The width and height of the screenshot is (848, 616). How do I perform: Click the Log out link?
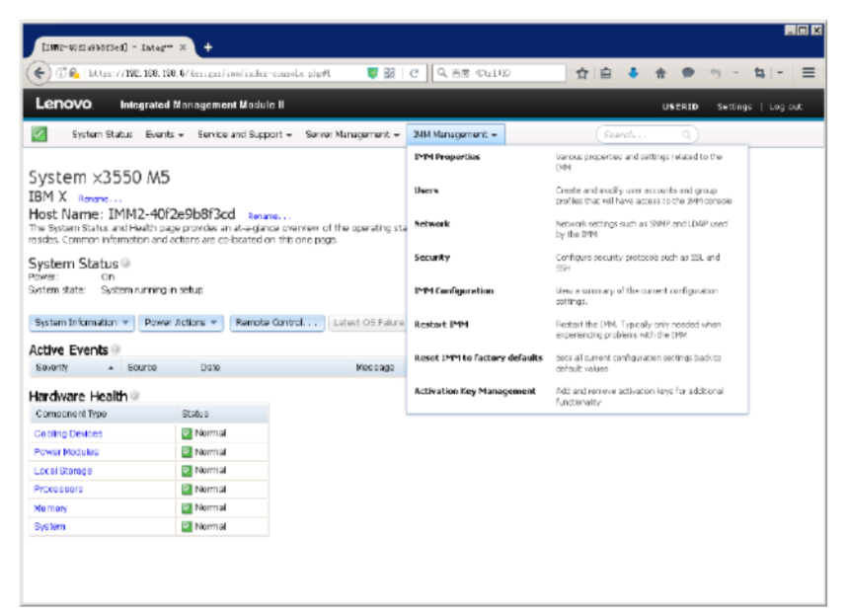785,107
